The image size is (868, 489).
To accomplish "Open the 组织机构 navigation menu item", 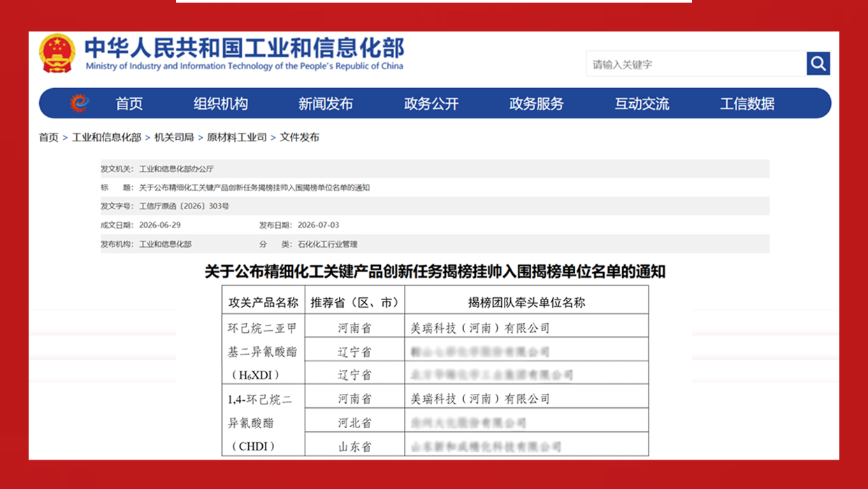I will tap(221, 104).
